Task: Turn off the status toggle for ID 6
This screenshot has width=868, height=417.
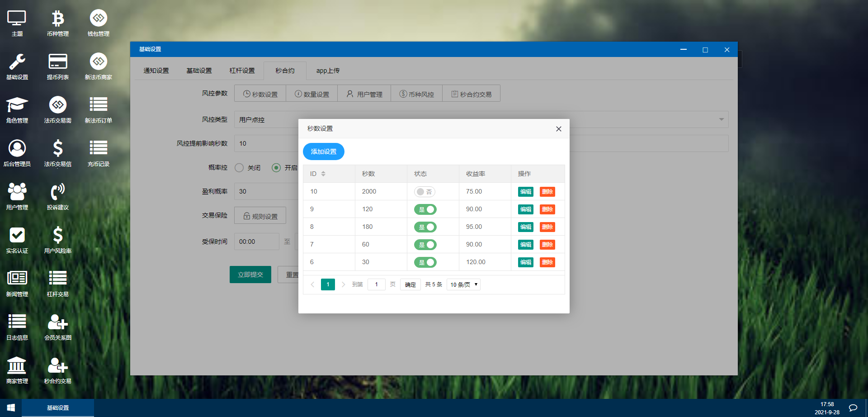Action: (425, 262)
